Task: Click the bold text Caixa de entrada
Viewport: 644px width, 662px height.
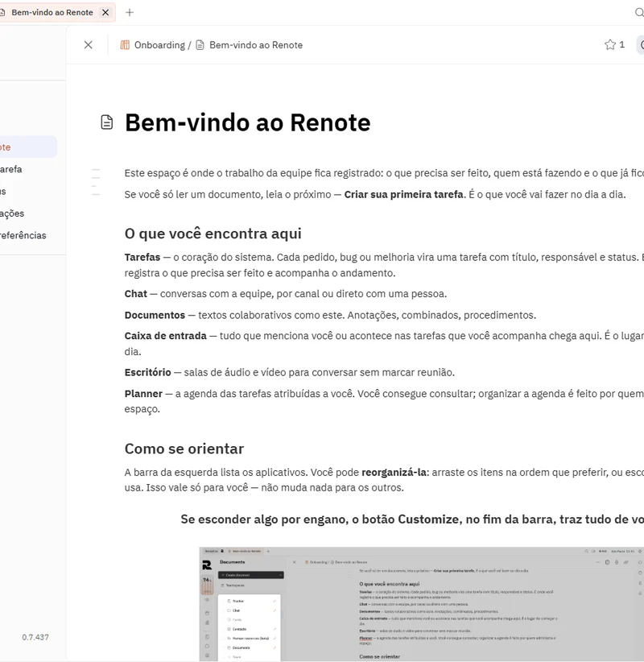Action: coord(166,336)
